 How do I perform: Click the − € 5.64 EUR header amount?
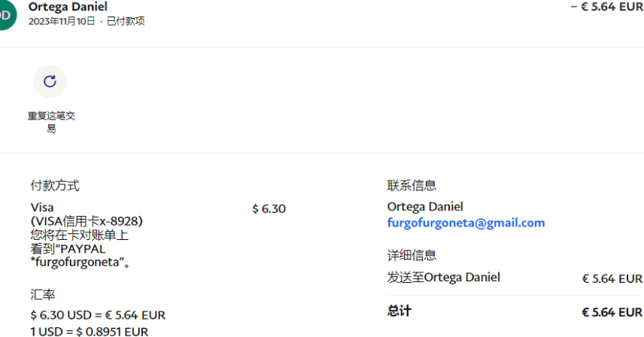[x=606, y=7]
